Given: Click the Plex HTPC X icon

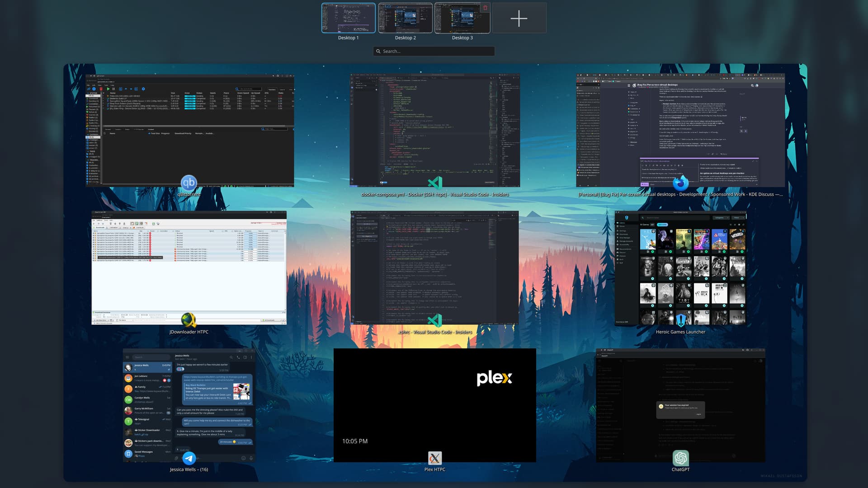Looking at the screenshot, I should tap(434, 458).
